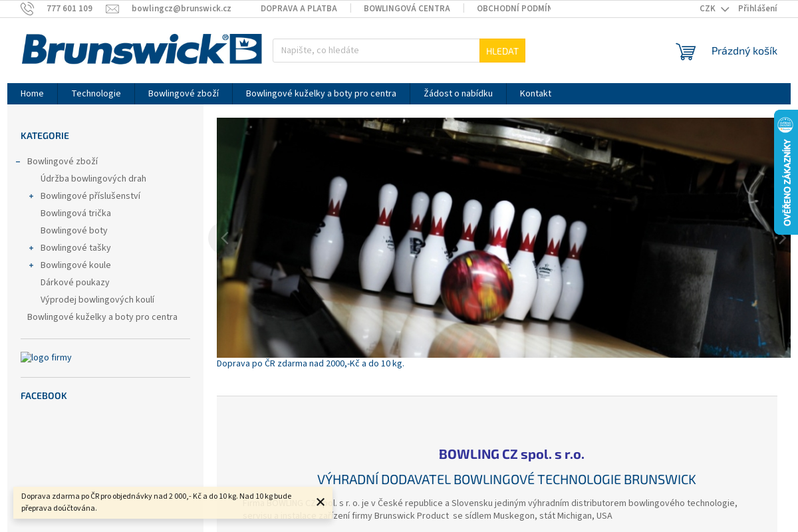
Task: Click the Brunswick logo
Action: (142, 49)
